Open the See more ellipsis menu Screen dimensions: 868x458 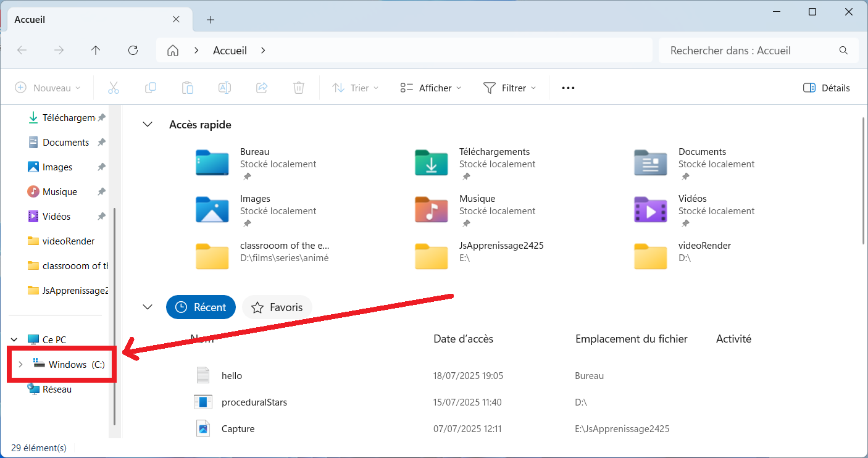coord(568,88)
